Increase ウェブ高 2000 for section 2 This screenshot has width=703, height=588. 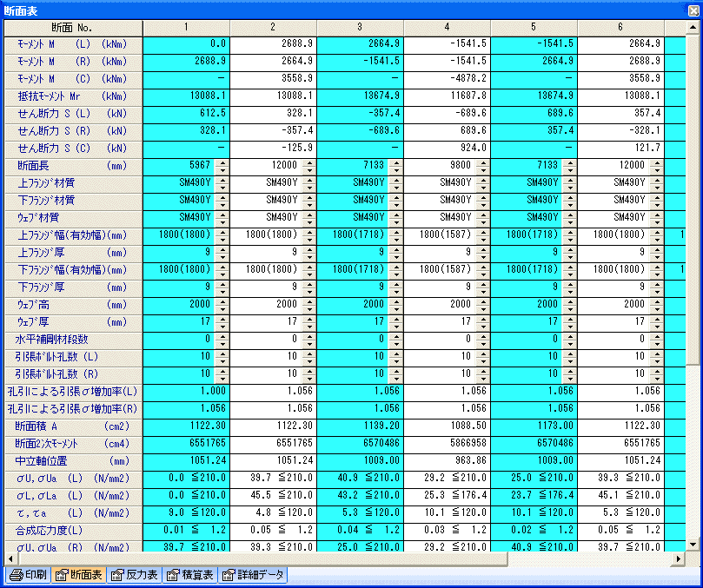click(308, 302)
